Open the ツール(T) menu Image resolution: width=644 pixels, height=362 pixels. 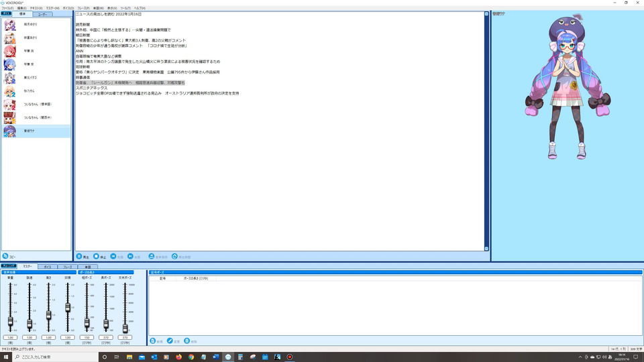click(125, 8)
